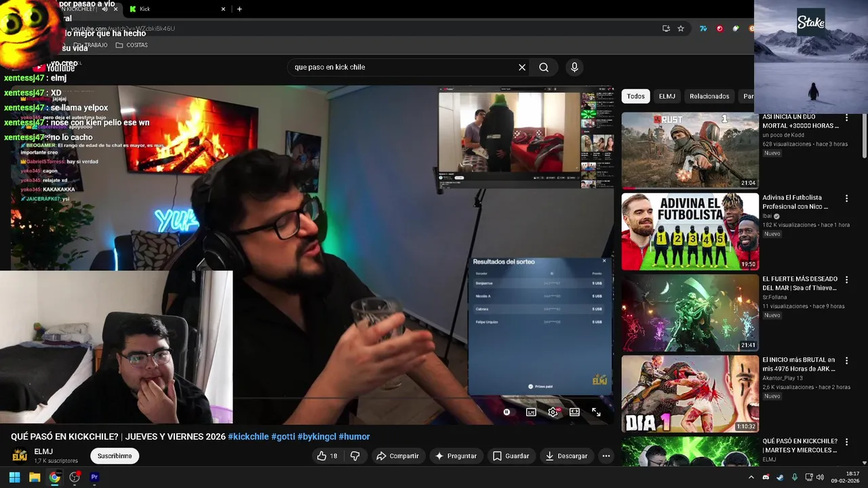The image size is (868, 488).
Task: Open the RUST duo mortal video thumbnail
Action: 690,150
